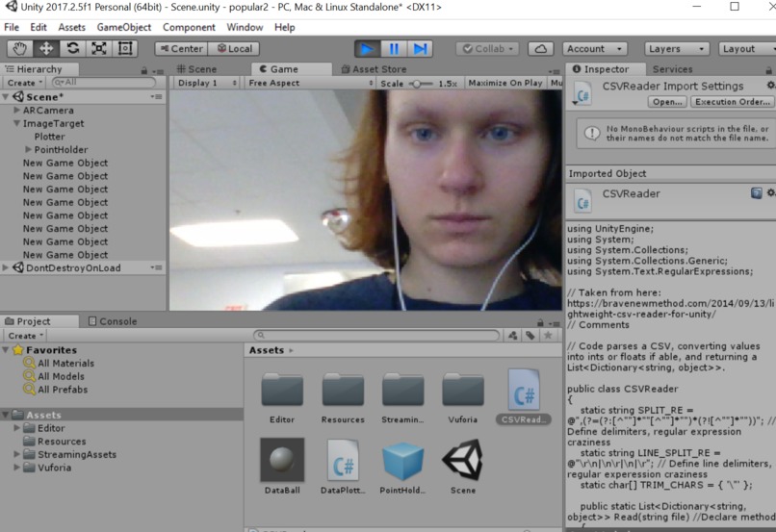Expand the Editor folder in Project tree

point(16,428)
